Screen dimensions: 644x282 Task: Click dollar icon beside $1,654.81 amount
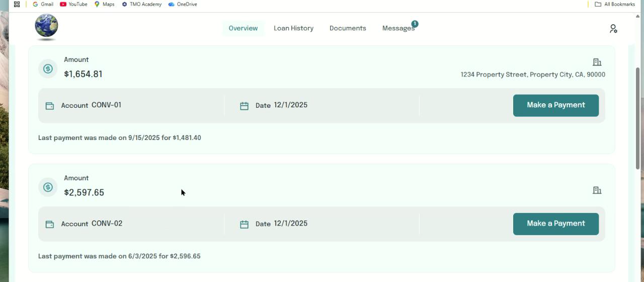(x=48, y=69)
